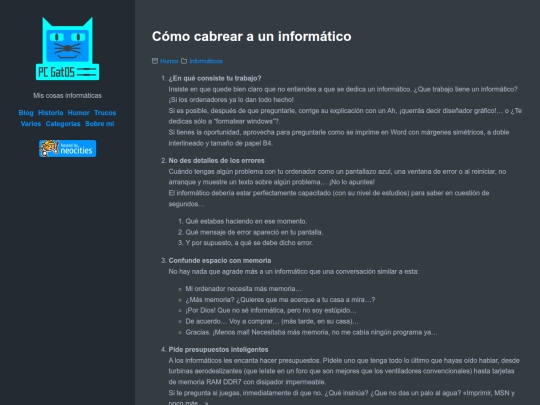Click the line Qué estabas haciendo en ese momento
Screen dimensions: 540x405
246,221
